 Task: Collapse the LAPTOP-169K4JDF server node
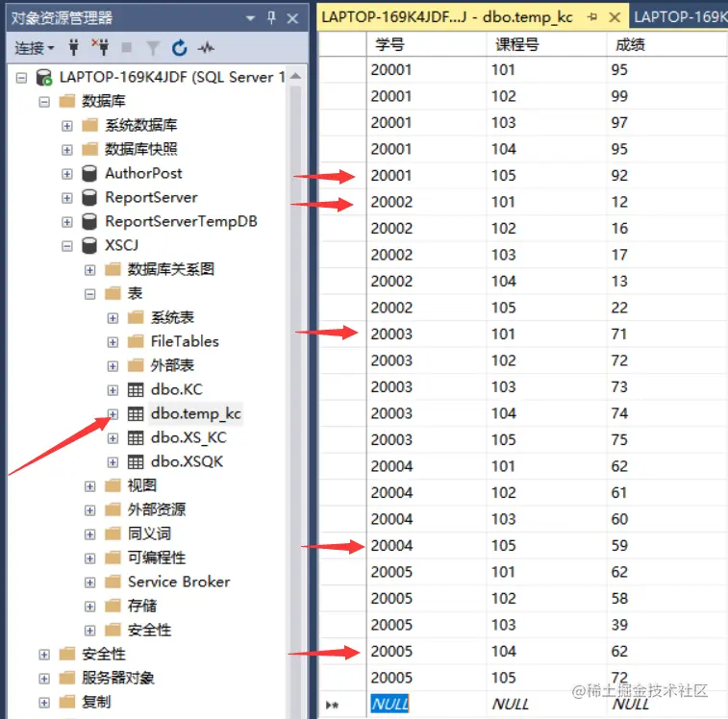(21, 78)
